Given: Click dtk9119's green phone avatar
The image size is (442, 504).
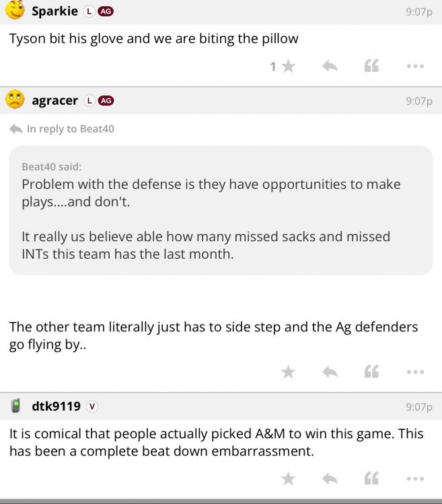Looking at the screenshot, I should point(15,406).
